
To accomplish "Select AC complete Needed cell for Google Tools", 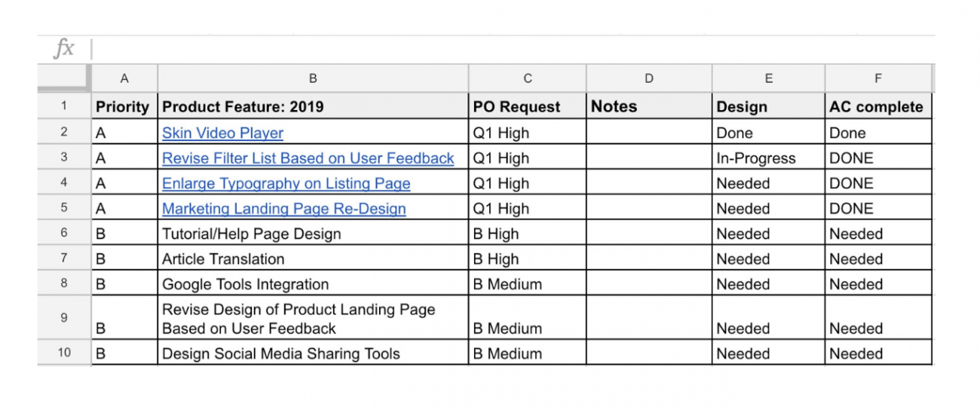I will [x=878, y=284].
